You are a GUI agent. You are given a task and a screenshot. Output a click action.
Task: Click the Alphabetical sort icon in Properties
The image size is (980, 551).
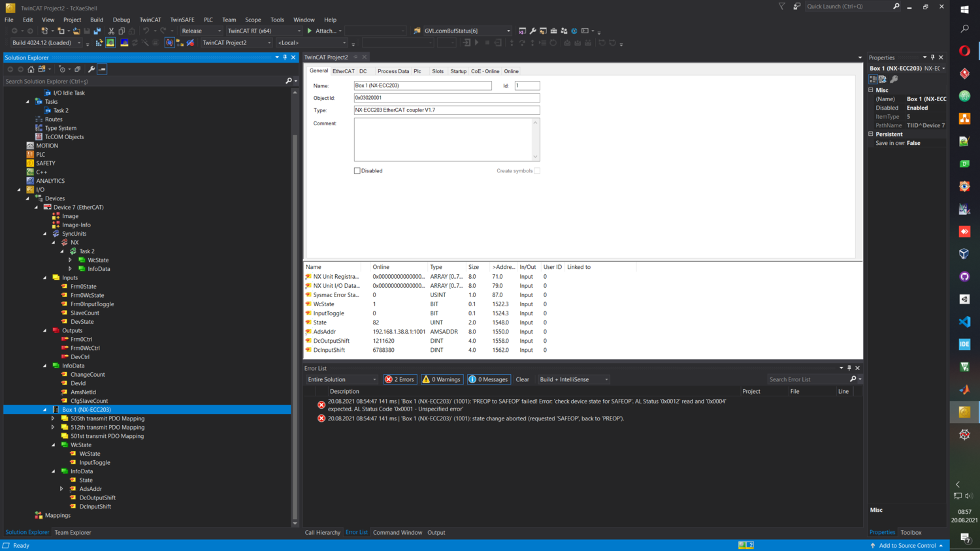883,79
